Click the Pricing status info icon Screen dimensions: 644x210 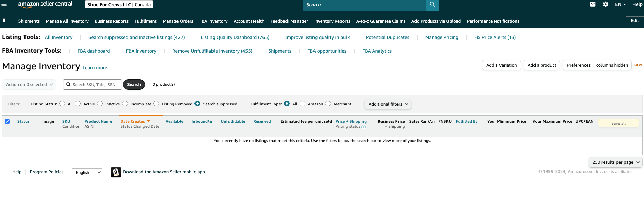(363, 127)
